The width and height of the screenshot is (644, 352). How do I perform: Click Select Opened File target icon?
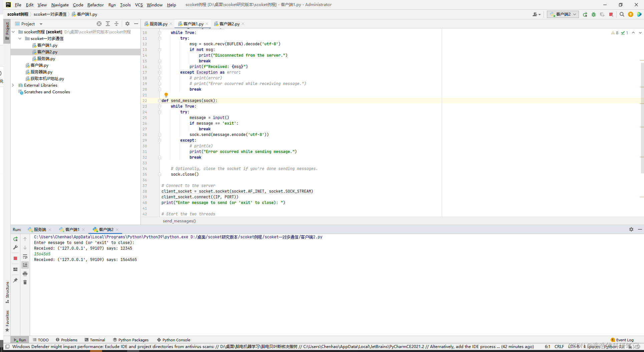tap(99, 24)
